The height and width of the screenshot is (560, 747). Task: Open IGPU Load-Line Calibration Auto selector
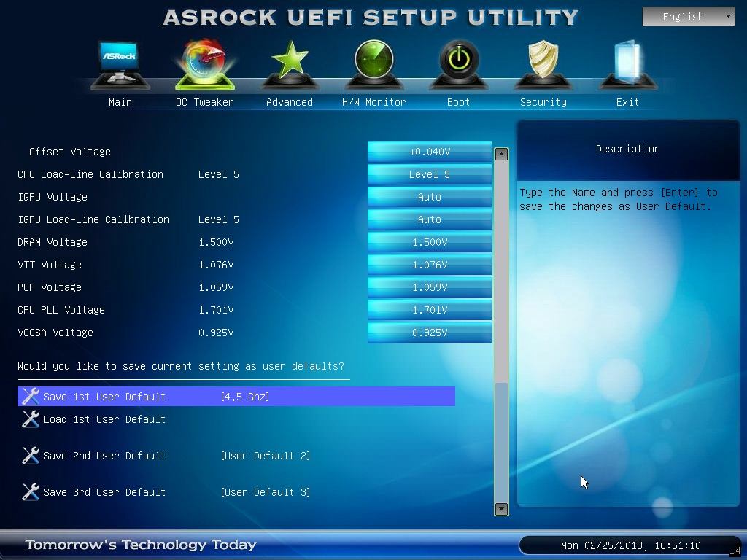click(430, 219)
